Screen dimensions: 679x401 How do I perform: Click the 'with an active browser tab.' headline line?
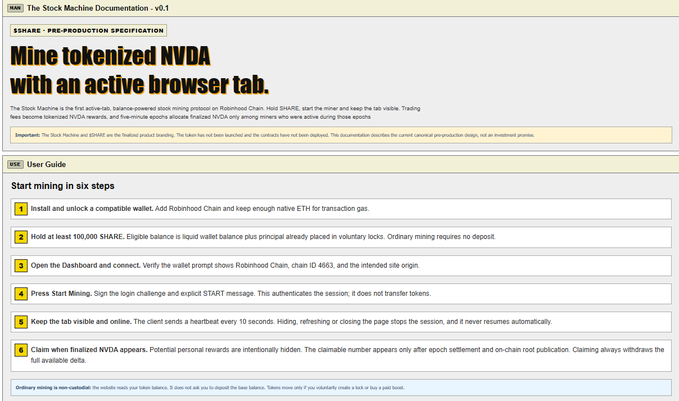coord(139,84)
